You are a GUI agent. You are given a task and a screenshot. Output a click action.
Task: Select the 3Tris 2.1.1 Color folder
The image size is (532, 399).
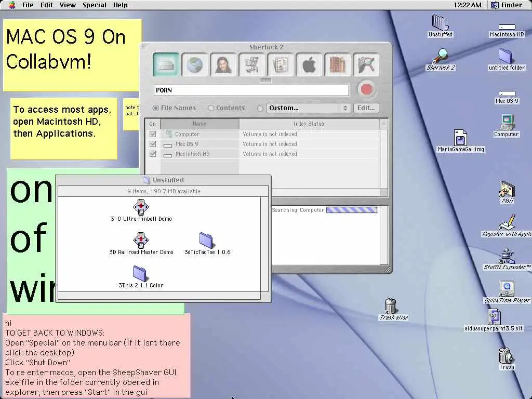click(x=139, y=273)
